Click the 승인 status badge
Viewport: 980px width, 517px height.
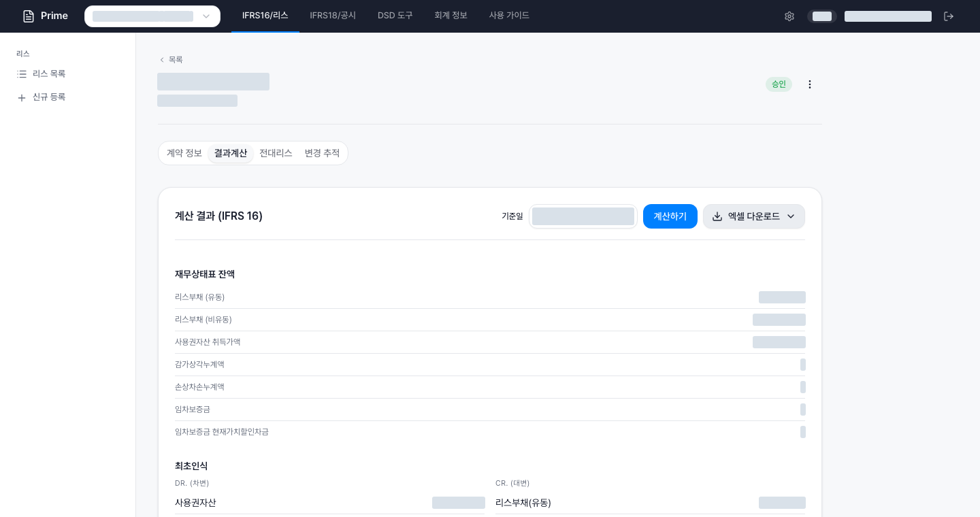coord(779,84)
